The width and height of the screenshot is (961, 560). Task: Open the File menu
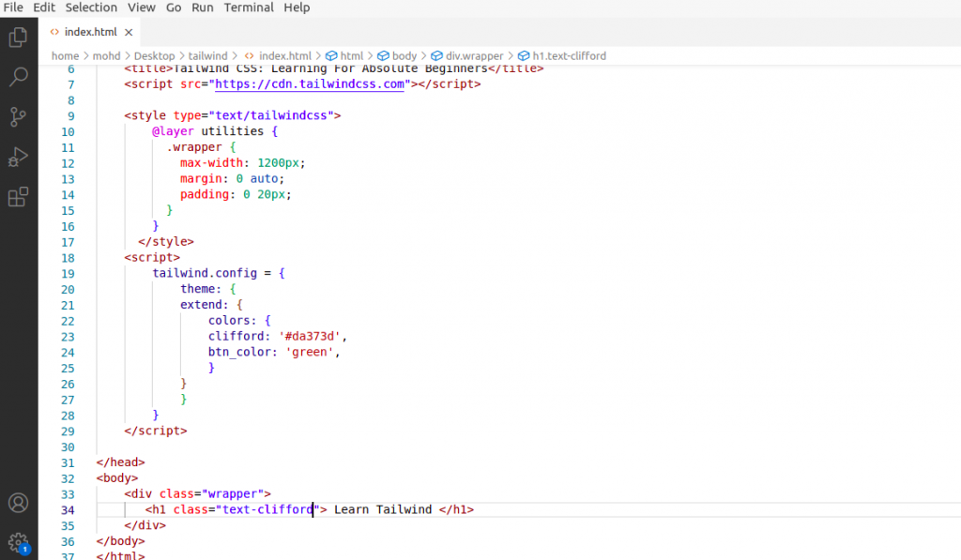click(13, 8)
